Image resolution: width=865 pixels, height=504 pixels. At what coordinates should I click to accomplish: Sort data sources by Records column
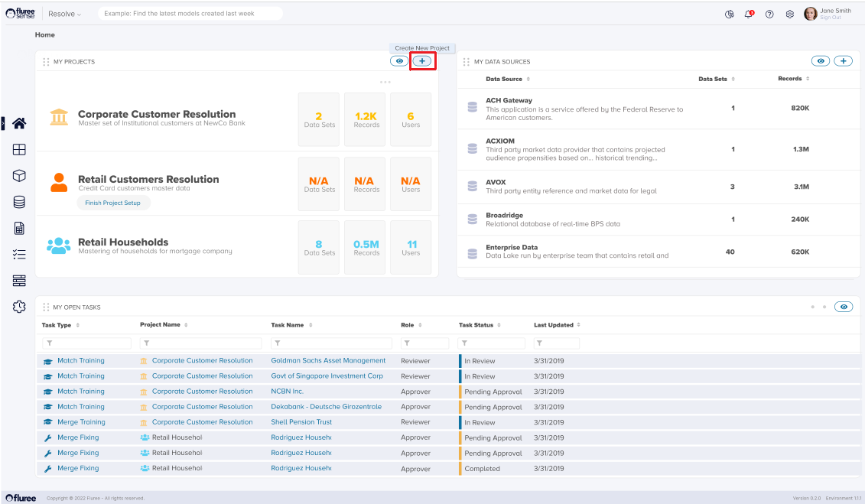pyautogui.click(x=794, y=79)
